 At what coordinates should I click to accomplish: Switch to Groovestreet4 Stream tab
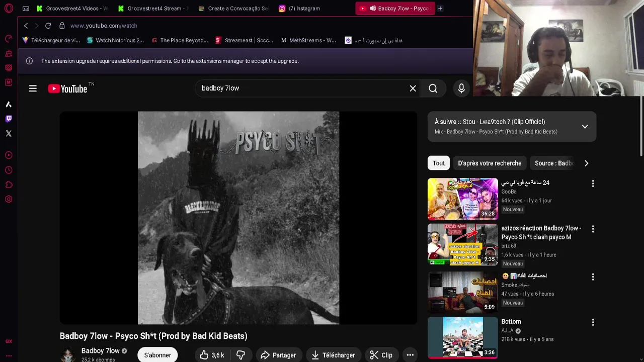pyautogui.click(x=153, y=9)
